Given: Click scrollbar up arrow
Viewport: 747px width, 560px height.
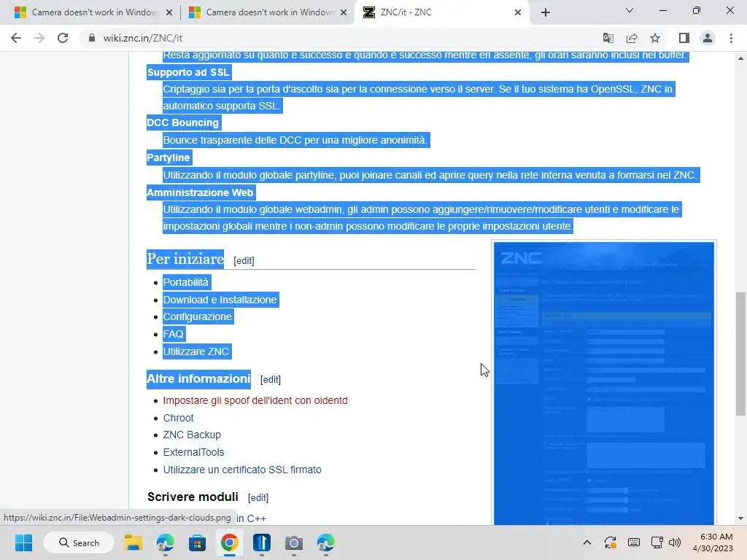Looking at the screenshot, I should 740,58.
